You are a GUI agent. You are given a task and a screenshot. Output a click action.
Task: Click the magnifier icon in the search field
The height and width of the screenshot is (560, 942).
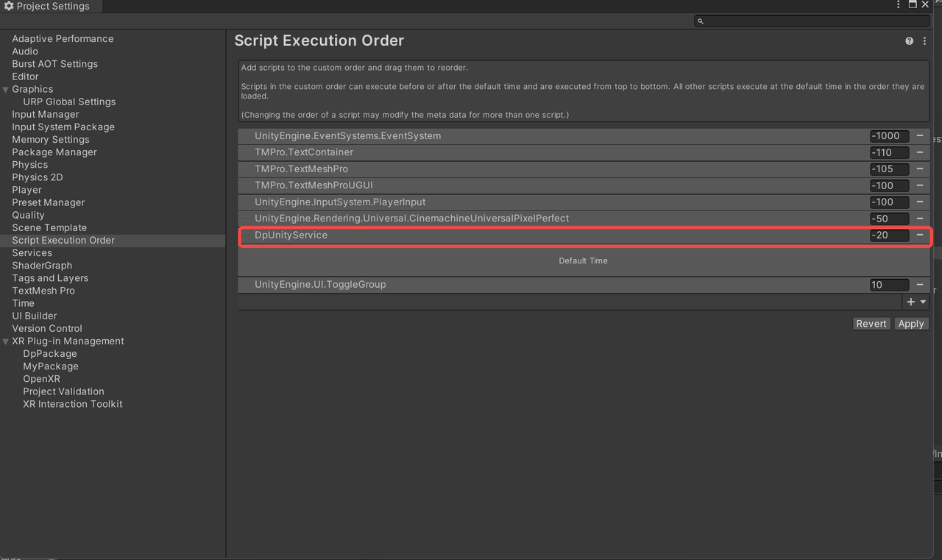(699, 21)
